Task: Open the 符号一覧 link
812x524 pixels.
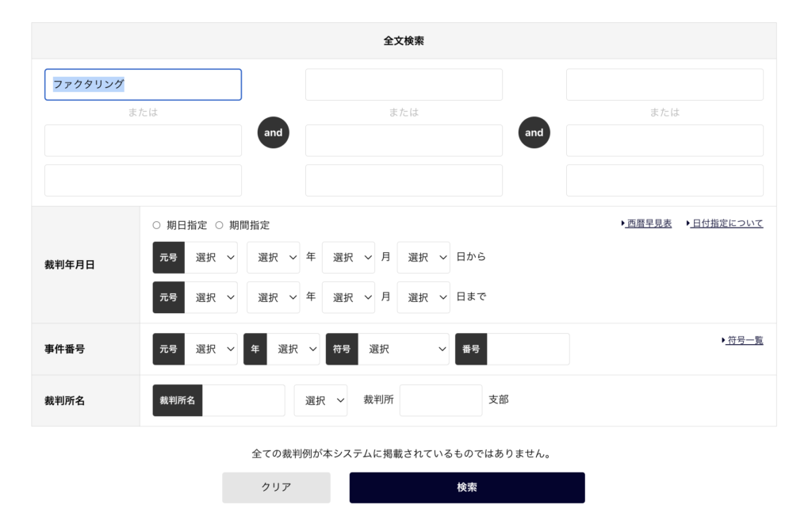Action: point(745,340)
